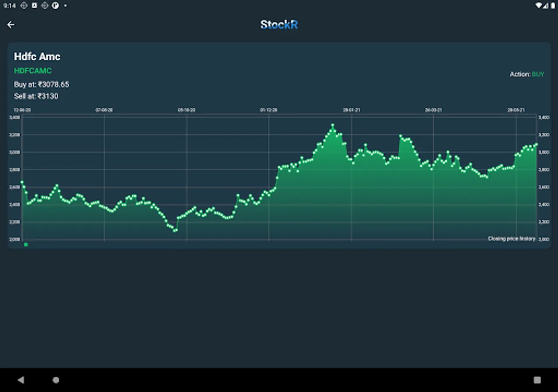This screenshot has width=558, height=392.
Task: Tap the StockR app title
Action: tap(279, 24)
